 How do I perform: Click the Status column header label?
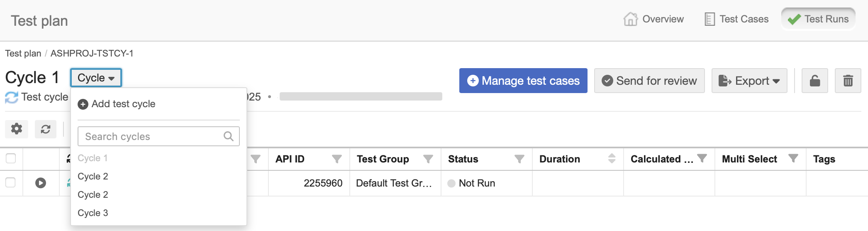tap(463, 159)
